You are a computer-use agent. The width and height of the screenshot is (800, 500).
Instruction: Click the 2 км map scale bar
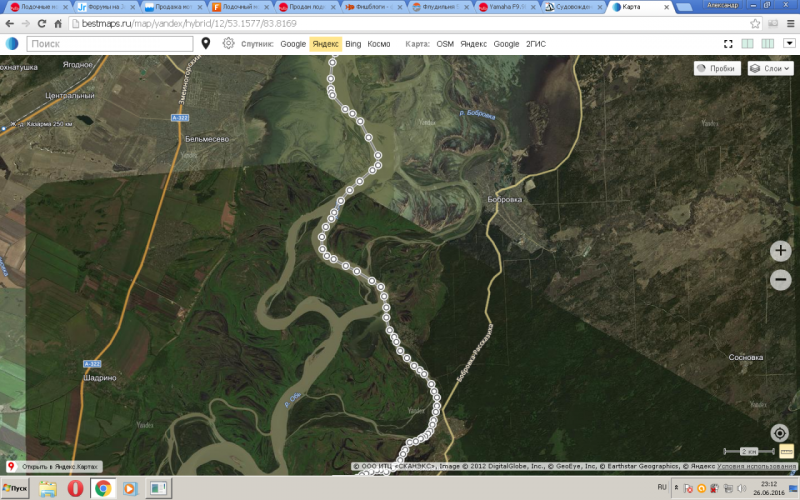click(748, 452)
